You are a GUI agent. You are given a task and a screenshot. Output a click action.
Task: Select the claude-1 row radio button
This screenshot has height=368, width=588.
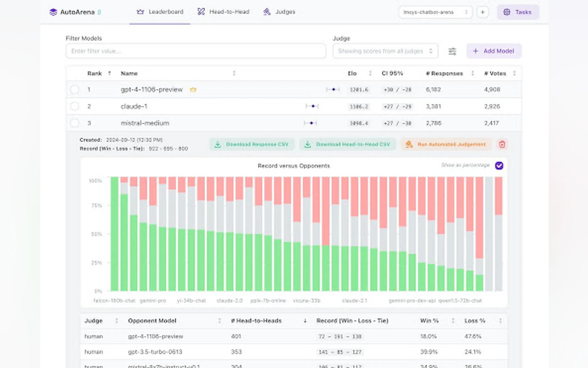pyautogui.click(x=75, y=106)
